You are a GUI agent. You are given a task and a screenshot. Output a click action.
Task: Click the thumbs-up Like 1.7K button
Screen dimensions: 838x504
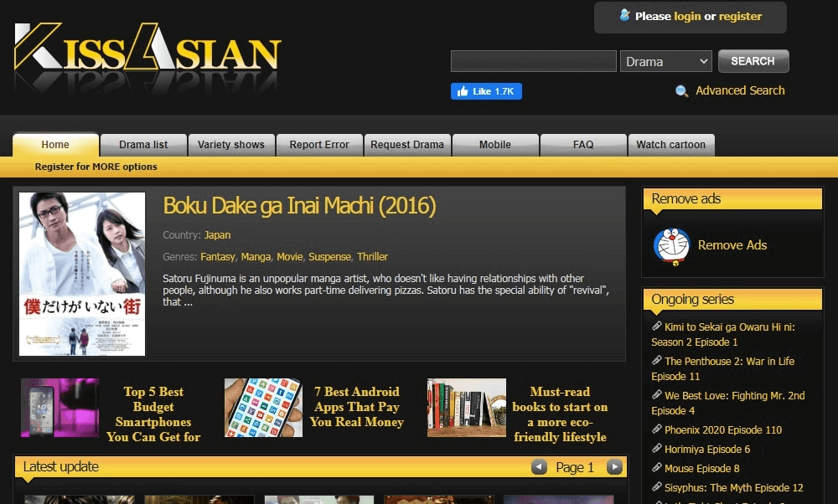point(486,91)
